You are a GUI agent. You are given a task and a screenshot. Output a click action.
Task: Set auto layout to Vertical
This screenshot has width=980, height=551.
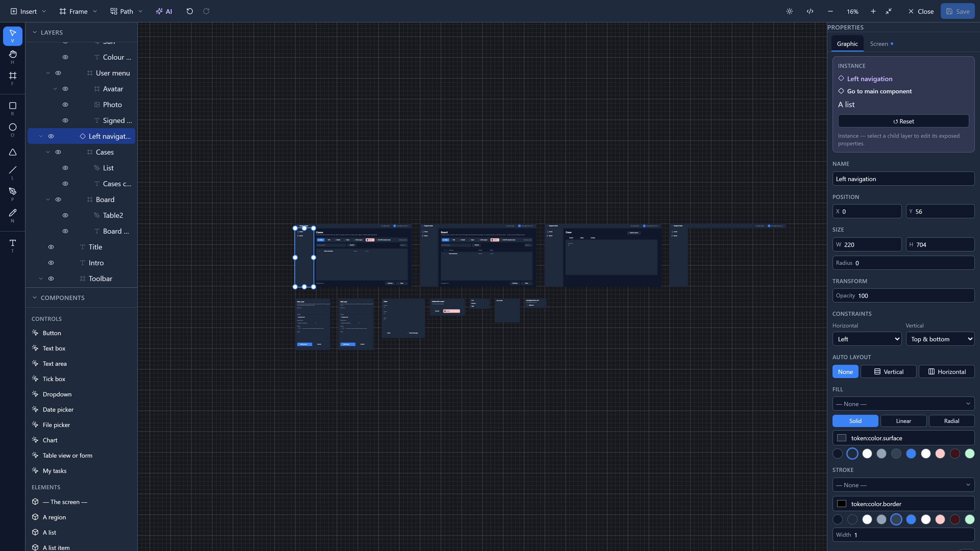pyautogui.click(x=888, y=371)
